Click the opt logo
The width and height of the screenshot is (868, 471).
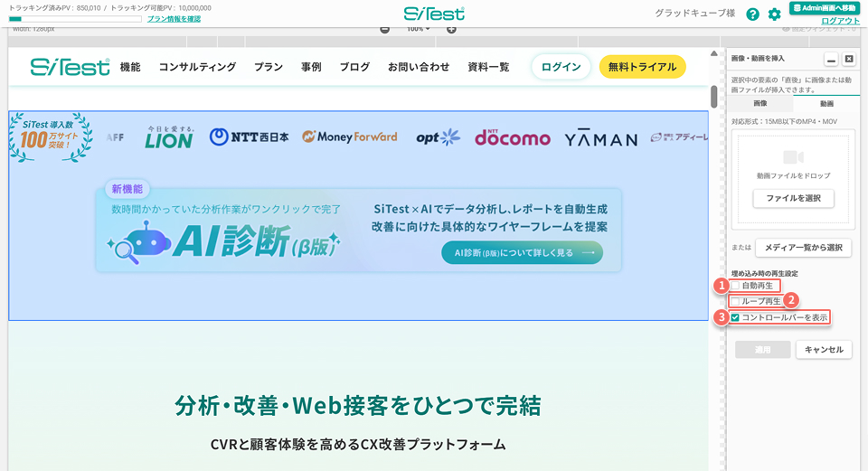tap(438, 137)
